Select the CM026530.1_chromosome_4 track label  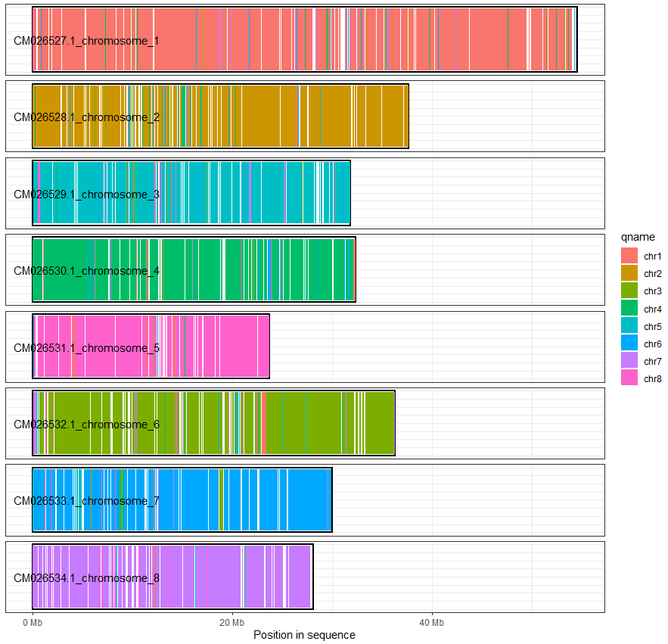point(86,271)
